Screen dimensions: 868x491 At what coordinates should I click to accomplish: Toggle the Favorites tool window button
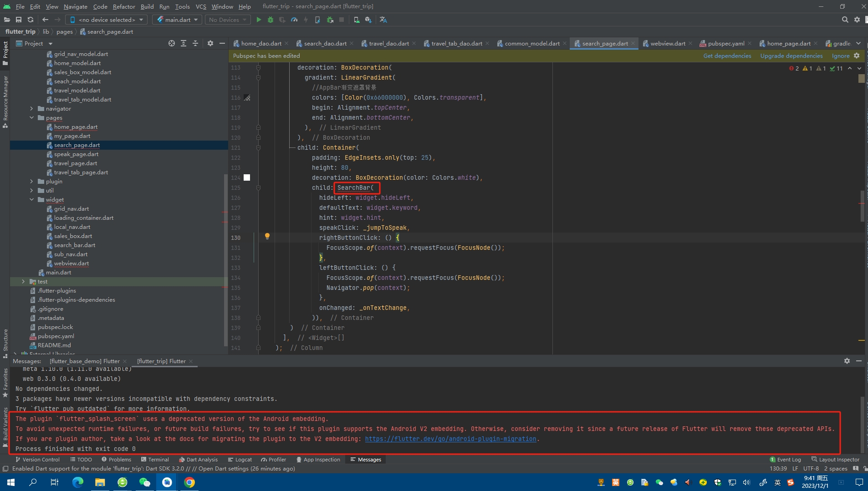click(x=5, y=383)
